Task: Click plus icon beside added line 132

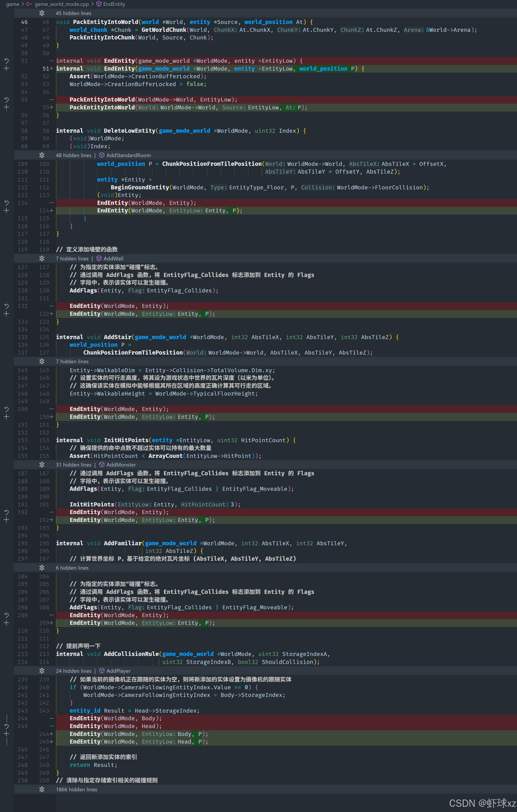Action: 6,314
